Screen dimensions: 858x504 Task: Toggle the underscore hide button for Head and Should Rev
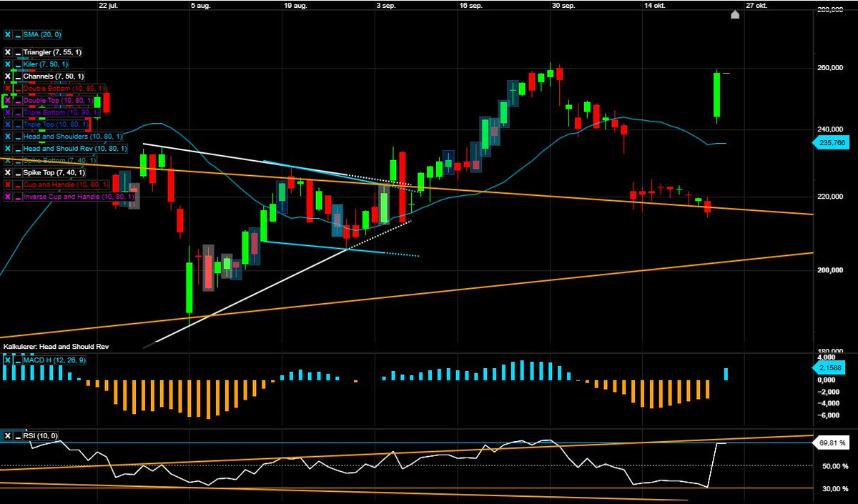pyautogui.click(x=18, y=149)
